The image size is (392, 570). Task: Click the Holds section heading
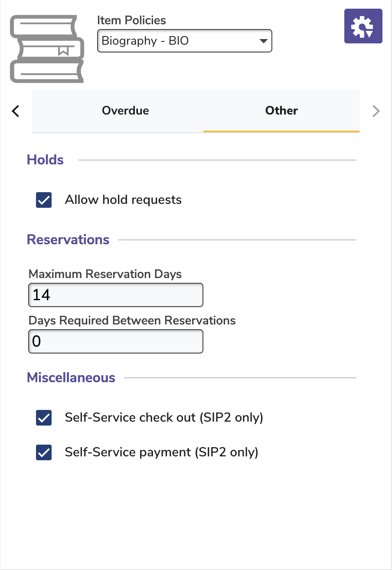click(45, 160)
